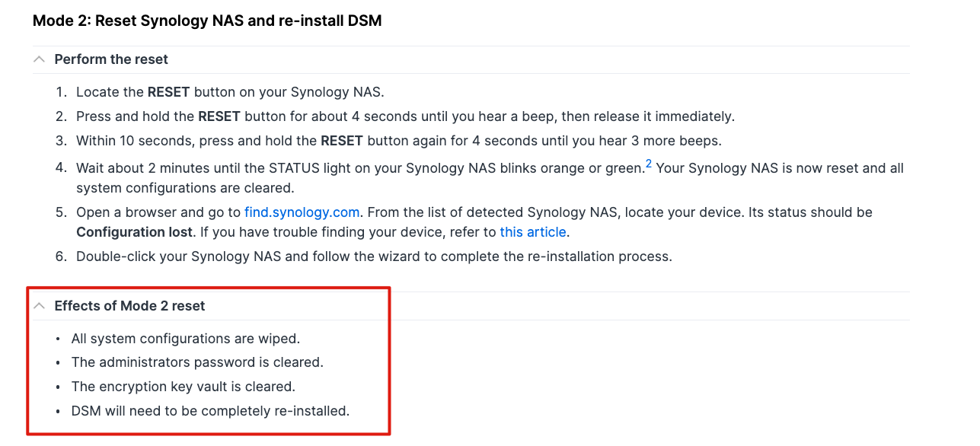Open the find.synology.com link
The image size is (980, 446).
302,212
